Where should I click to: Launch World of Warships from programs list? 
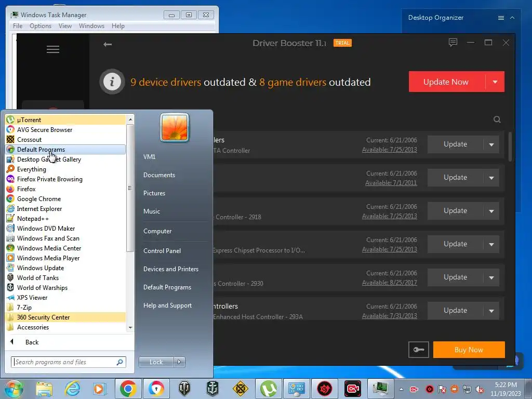tap(65, 287)
